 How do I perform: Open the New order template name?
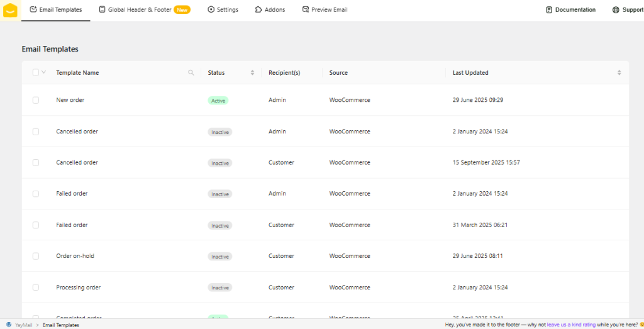70,100
